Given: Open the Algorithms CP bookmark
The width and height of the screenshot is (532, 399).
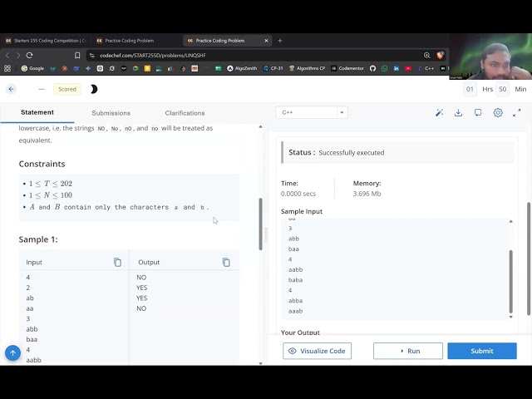Looking at the screenshot, I should point(307,68).
